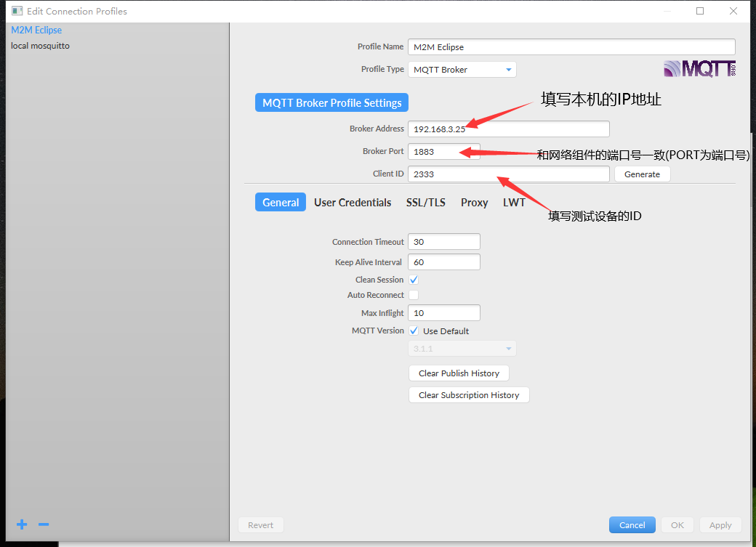Switch to the User Credentials tab
The width and height of the screenshot is (756, 547).
353,203
